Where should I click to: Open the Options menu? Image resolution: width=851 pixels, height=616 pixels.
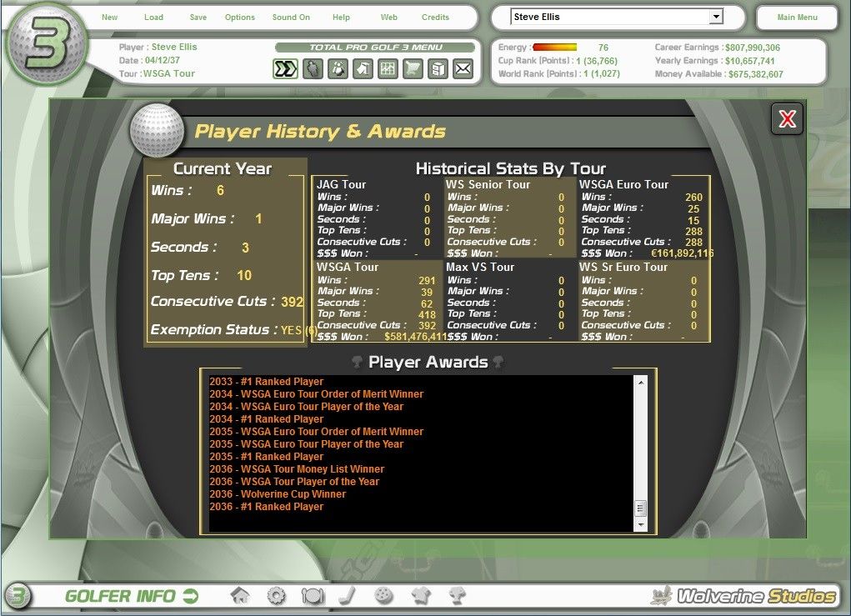tap(240, 18)
